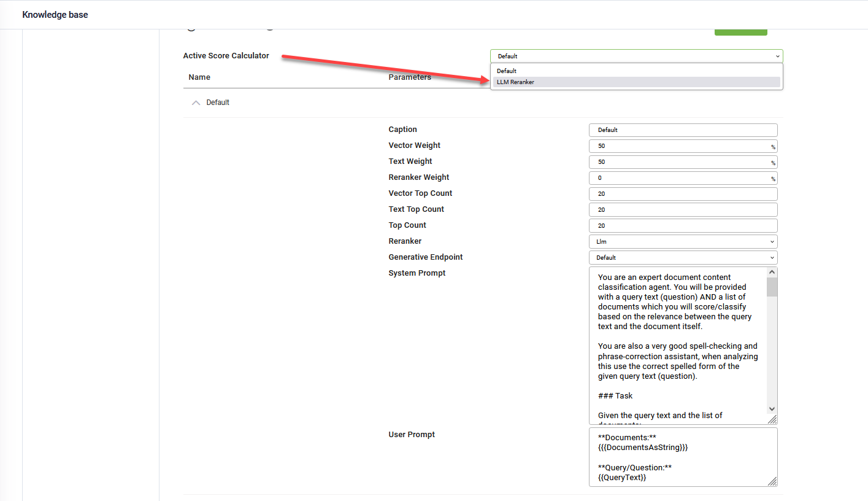Click the 'Parameters' column header

click(x=410, y=77)
